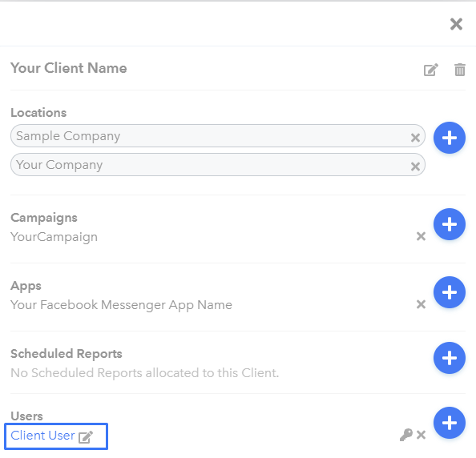476x458 pixels.
Task: Click the Campaigns section heading
Action: click(x=44, y=218)
